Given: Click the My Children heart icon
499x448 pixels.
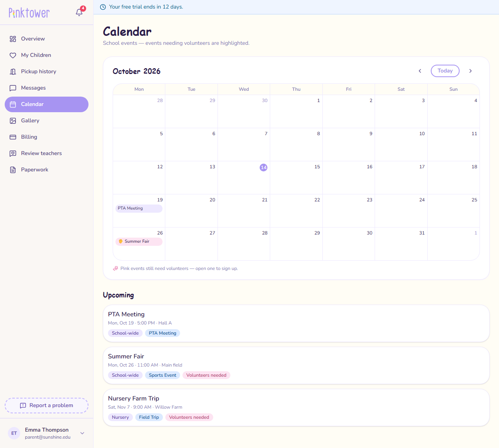Looking at the screenshot, I should click(13, 55).
